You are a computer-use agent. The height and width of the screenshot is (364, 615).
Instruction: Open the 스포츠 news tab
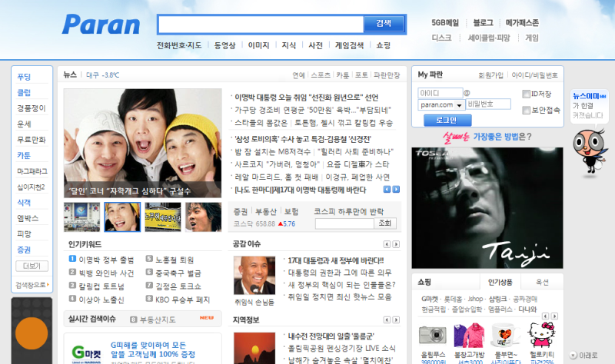pos(321,74)
